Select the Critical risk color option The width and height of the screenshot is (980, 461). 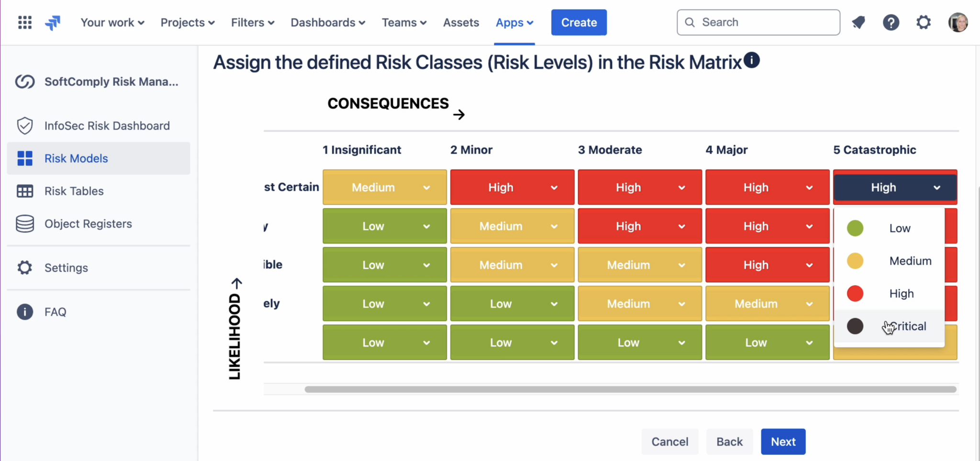(x=900, y=326)
